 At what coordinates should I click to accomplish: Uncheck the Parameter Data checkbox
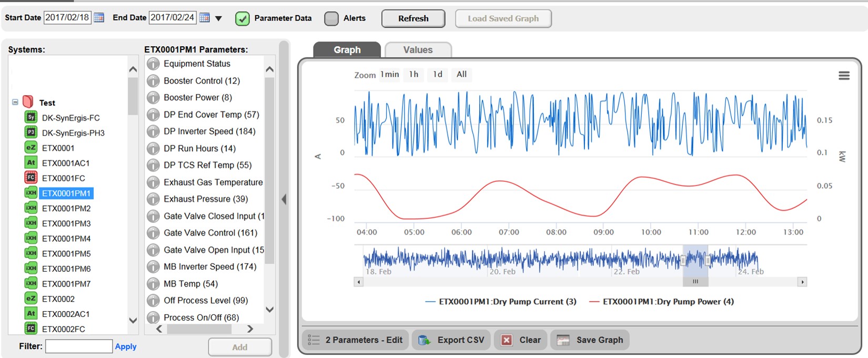[242, 18]
